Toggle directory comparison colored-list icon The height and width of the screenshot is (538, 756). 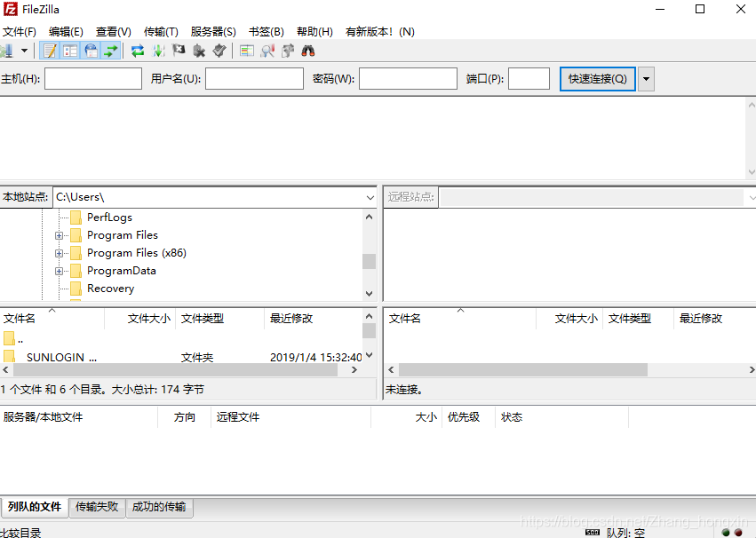coord(247,51)
